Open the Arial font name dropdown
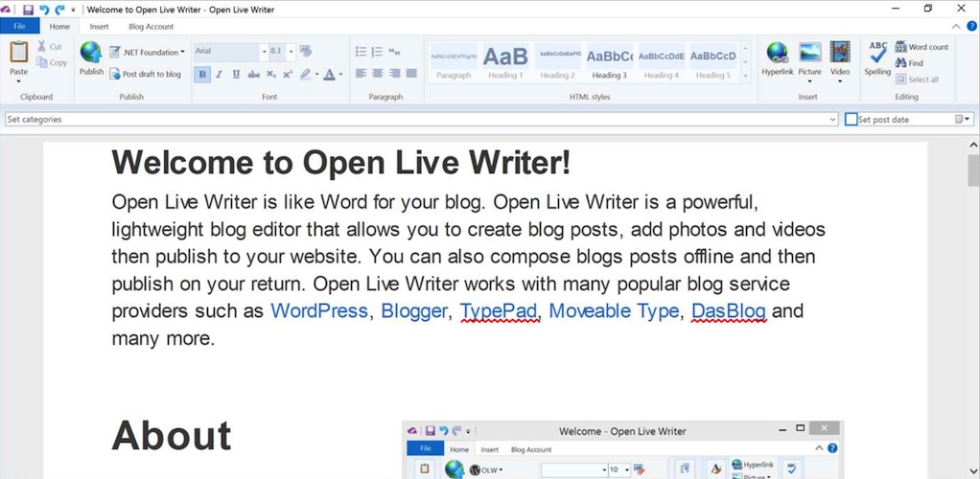980x479 pixels. tap(263, 52)
